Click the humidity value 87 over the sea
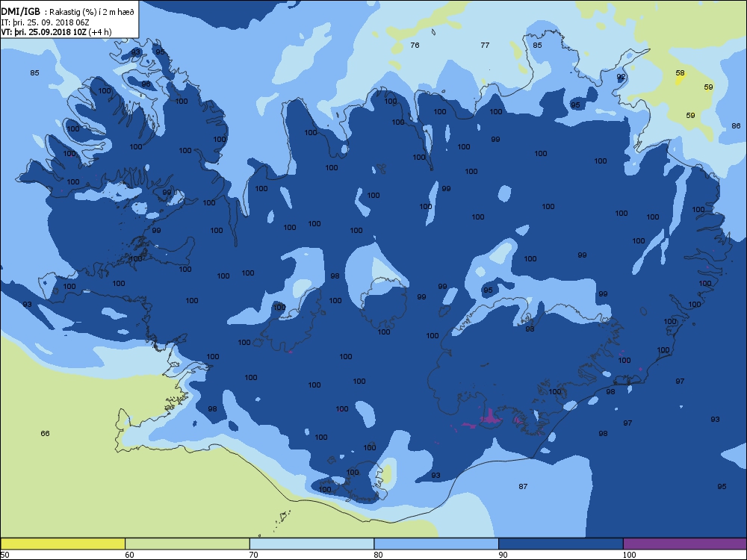Screen dimensions: 747x560 pyautogui.click(x=523, y=486)
